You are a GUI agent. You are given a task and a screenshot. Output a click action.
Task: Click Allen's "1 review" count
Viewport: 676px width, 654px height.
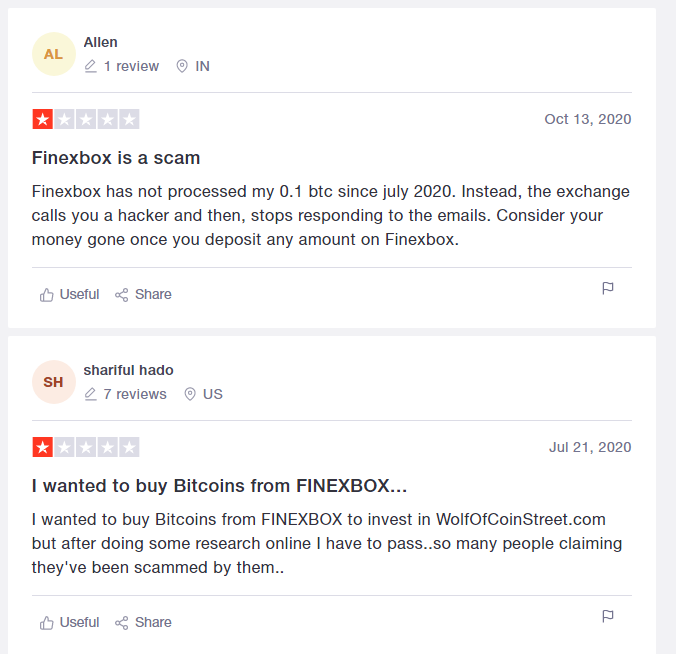tap(131, 66)
